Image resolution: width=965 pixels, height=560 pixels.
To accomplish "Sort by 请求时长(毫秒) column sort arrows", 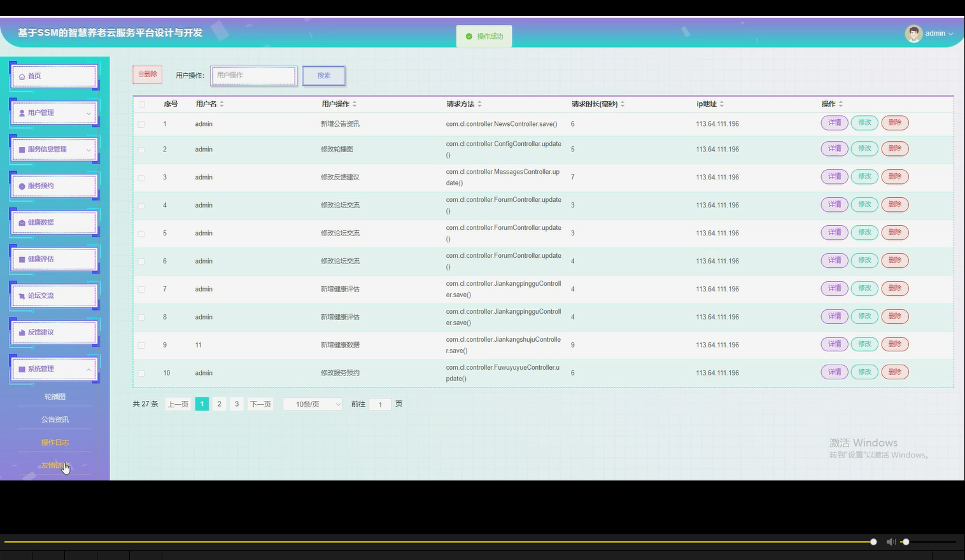I will [x=623, y=104].
